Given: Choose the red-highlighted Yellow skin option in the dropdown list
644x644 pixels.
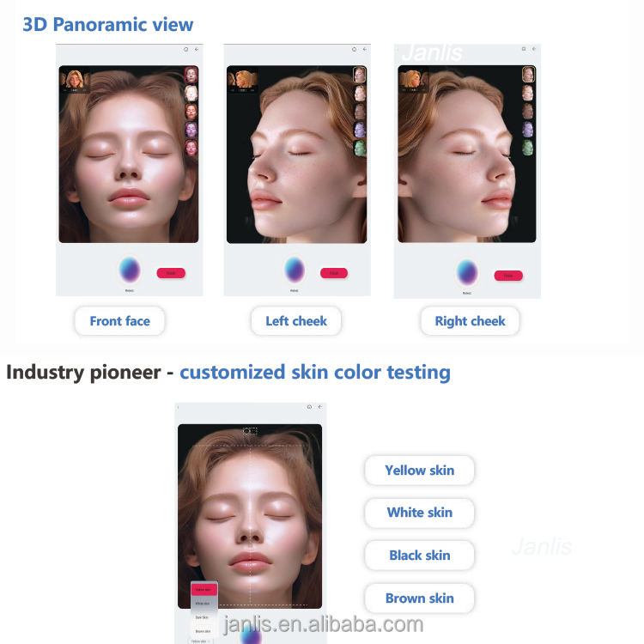Looking at the screenshot, I should 204,589.
